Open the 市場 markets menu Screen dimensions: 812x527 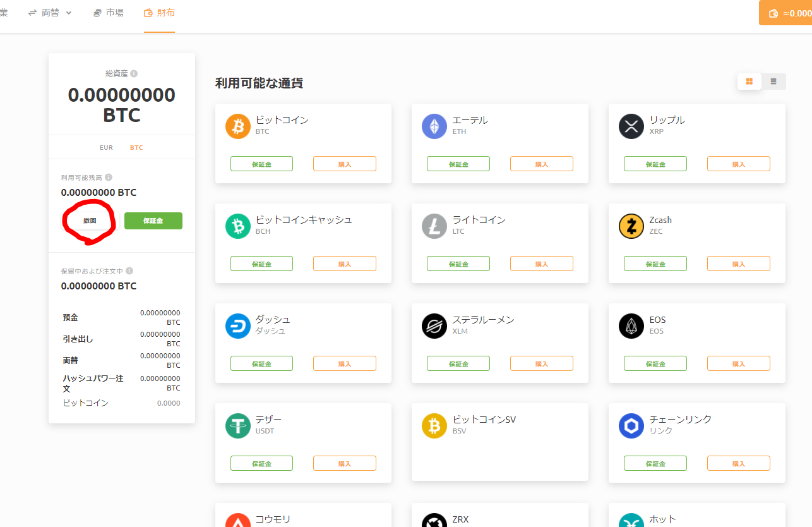(108, 12)
